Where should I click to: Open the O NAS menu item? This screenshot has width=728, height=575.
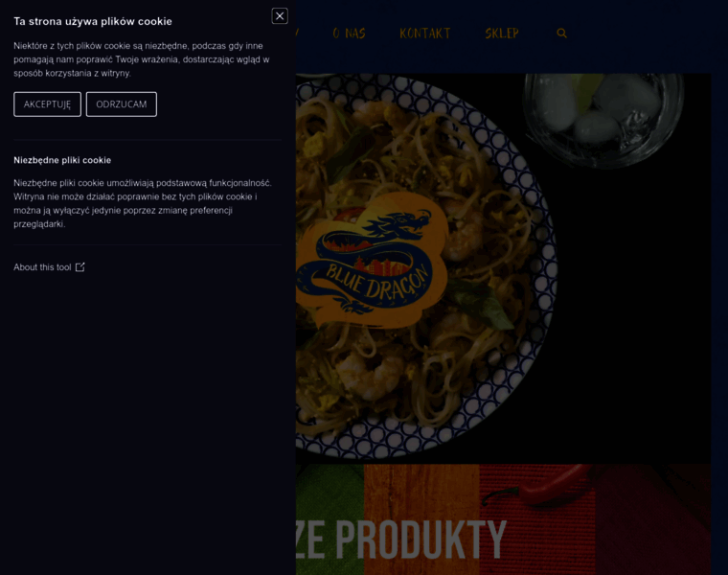(349, 34)
